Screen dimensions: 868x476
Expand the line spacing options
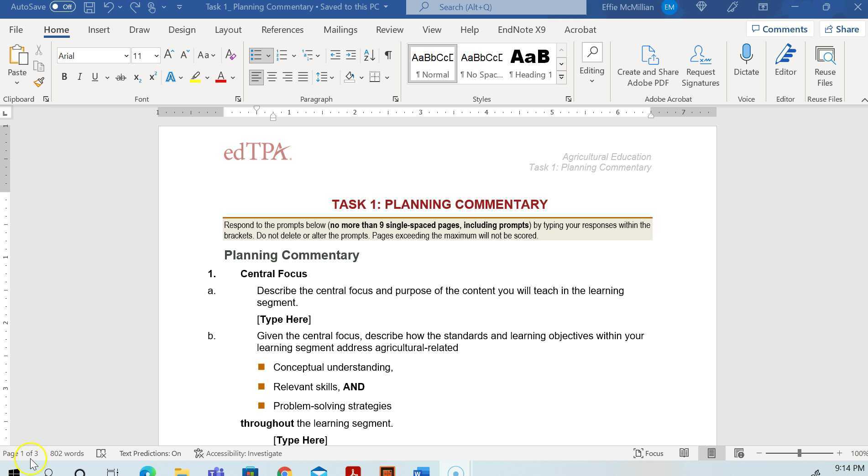click(331, 77)
